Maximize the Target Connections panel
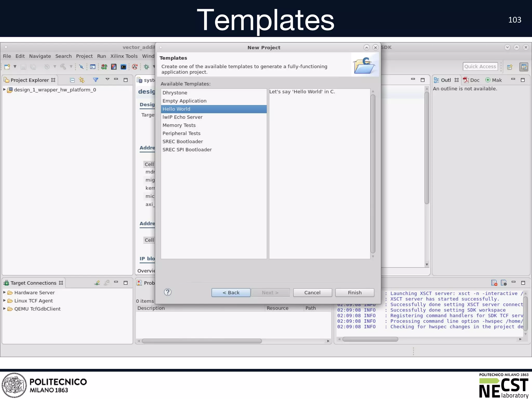The height and width of the screenshot is (399, 532). 125,283
